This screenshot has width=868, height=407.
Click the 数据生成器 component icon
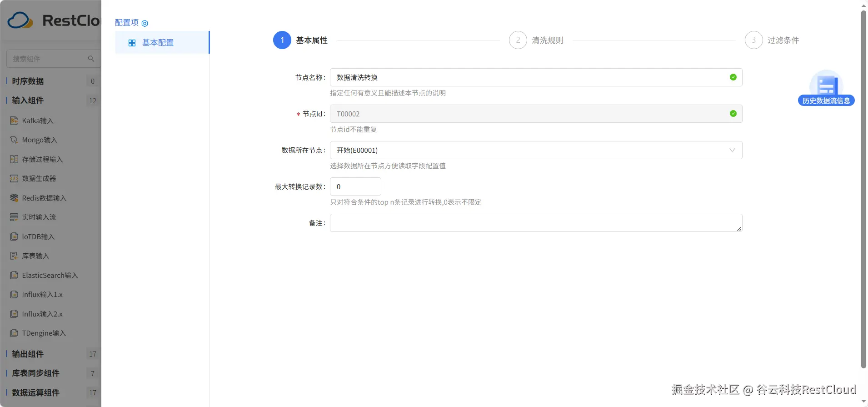coord(14,178)
